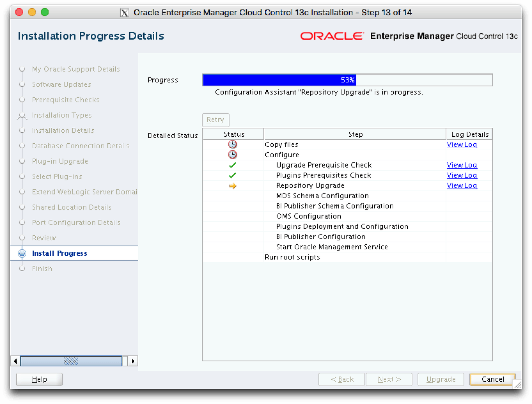532x404 pixels.
Task: Click the Retry button
Action: (215, 120)
